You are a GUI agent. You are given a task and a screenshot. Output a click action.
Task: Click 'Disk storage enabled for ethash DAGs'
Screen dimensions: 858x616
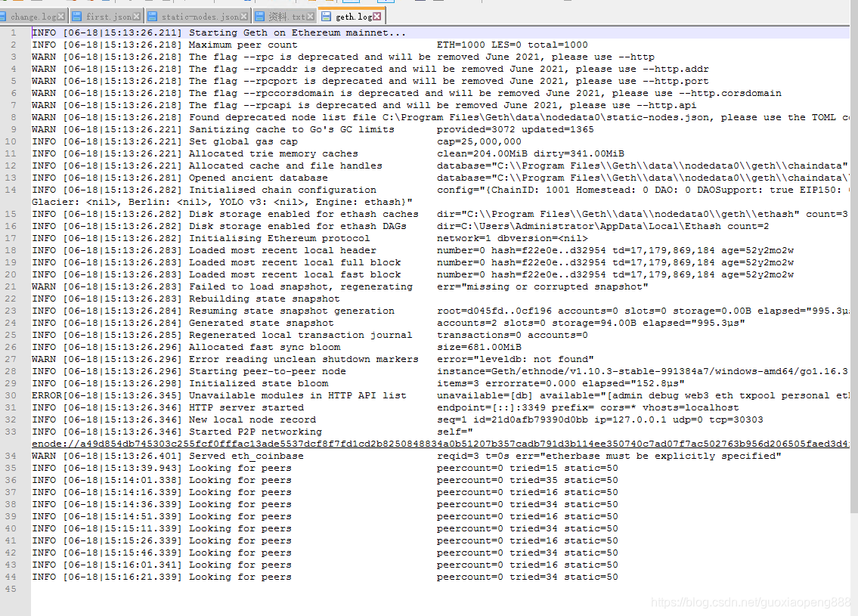(x=298, y=226)
